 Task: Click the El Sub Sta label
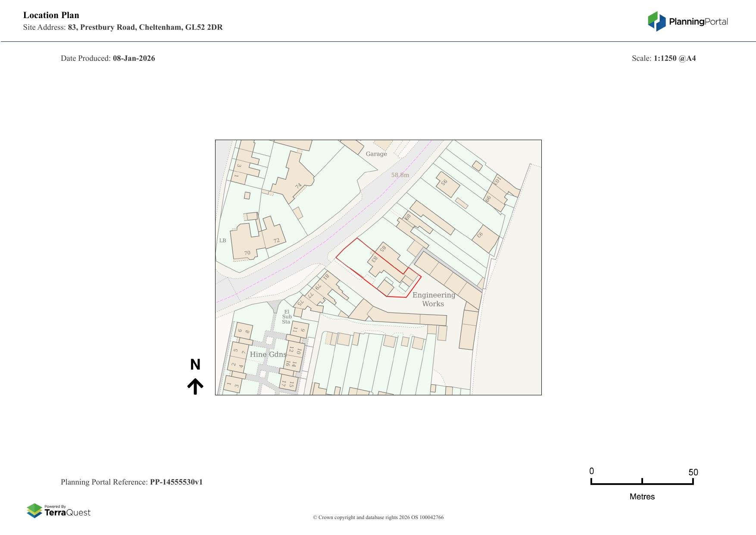[287, 316]
